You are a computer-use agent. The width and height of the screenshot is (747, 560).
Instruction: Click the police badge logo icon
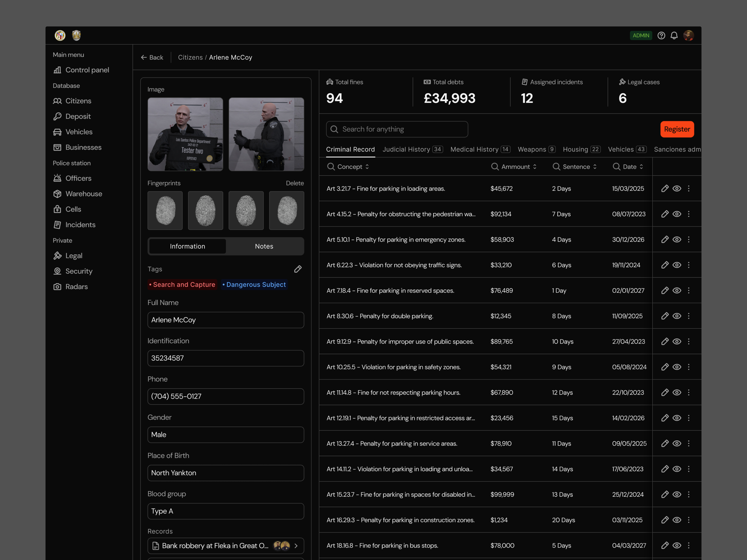click(x=76, y=36)
